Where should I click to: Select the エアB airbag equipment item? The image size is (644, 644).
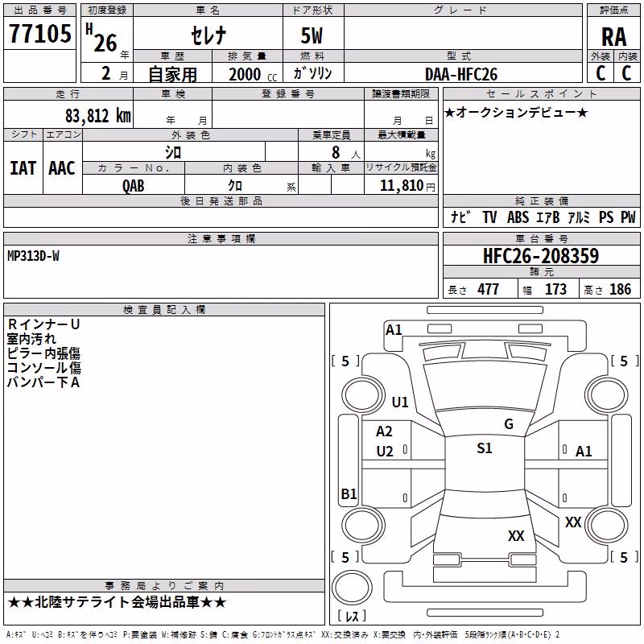[547, 217]
